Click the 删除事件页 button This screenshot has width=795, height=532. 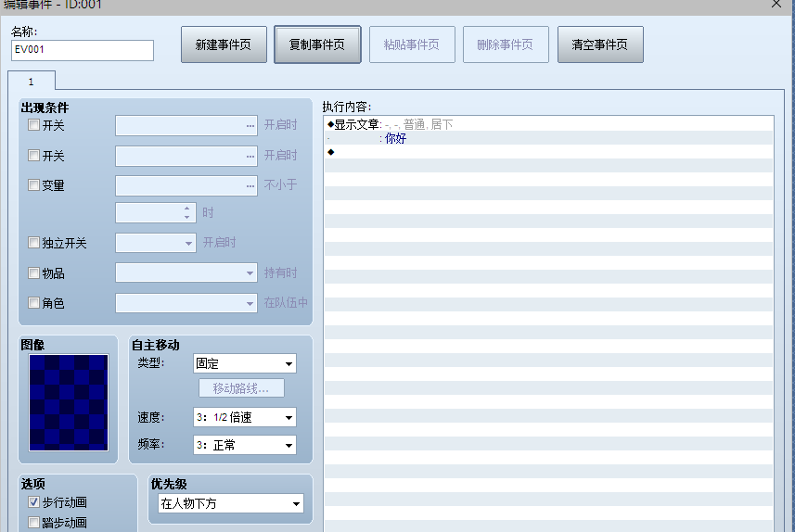506,44
